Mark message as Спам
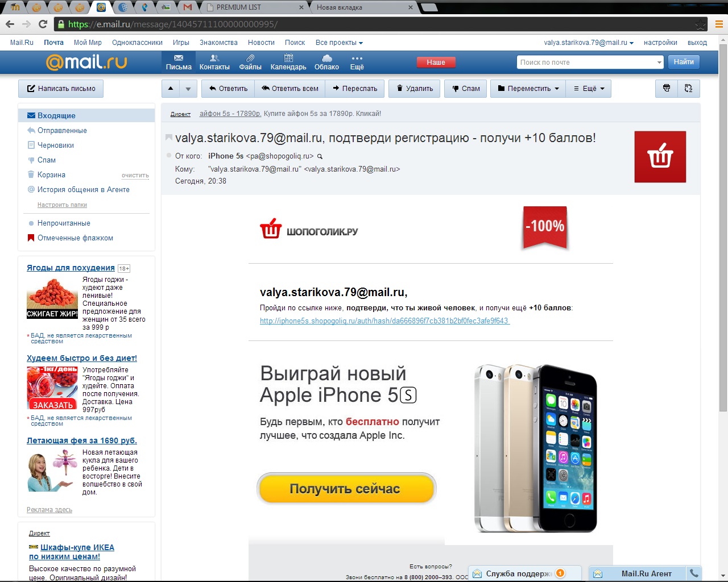The image size is (728, 582). 466,88
